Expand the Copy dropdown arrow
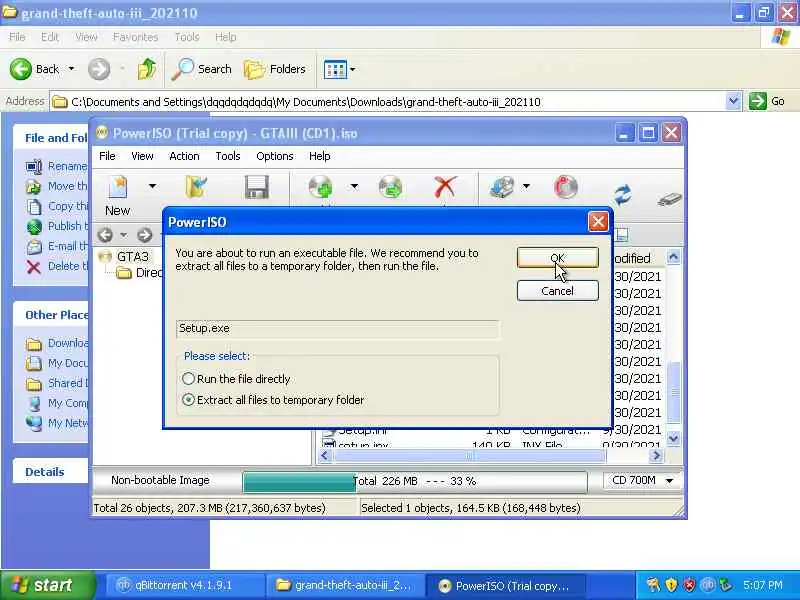800x600 pixels. click(526, 186)
